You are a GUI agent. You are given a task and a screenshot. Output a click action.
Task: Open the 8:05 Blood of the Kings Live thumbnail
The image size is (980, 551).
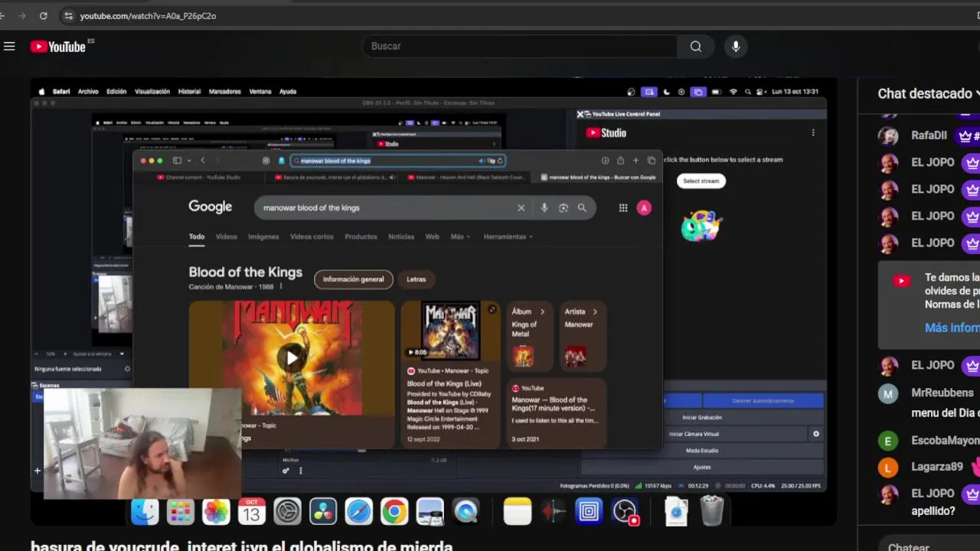click(450, 331)
